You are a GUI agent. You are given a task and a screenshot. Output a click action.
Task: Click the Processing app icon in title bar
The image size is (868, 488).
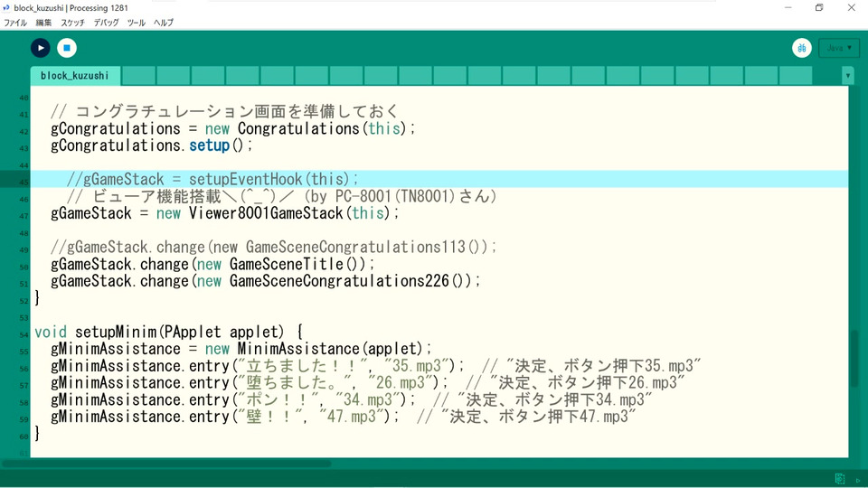coord(6,8)
